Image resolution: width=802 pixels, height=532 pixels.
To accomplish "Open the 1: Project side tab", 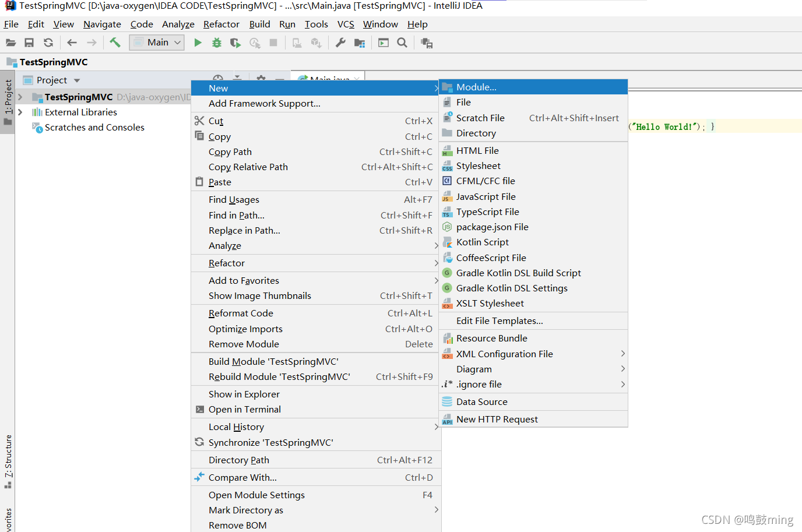I will [x=8, y=102].
